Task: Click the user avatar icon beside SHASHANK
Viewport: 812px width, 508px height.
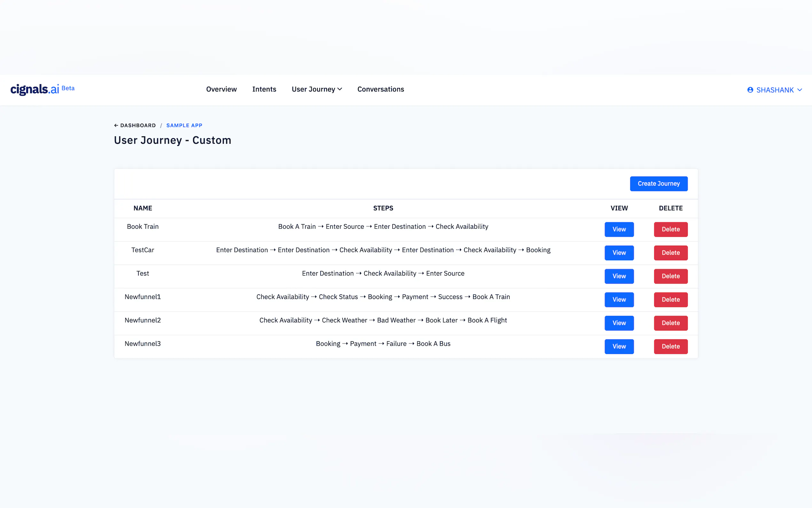Action: point(750,90)
